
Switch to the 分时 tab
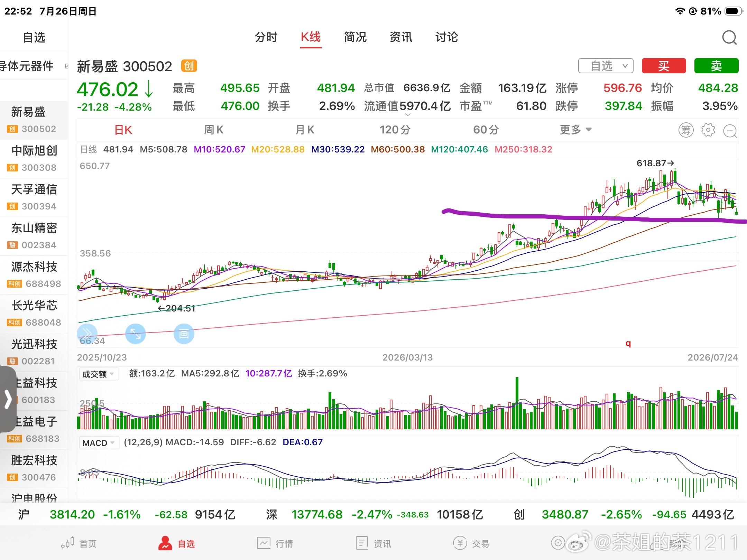pyautogui.click(x=266, y=37)
